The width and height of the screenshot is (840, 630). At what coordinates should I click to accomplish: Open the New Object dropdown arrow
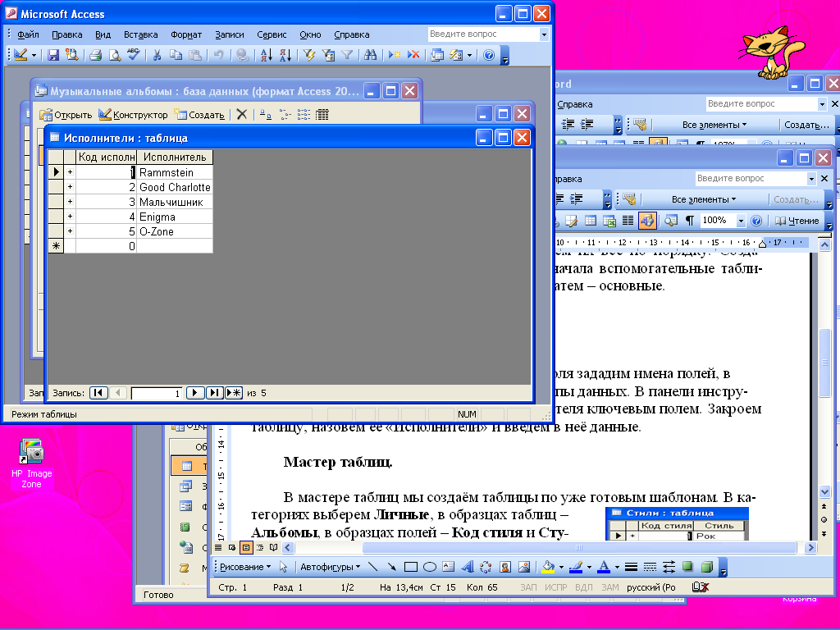pyautogui.click(x=470, y=55)
